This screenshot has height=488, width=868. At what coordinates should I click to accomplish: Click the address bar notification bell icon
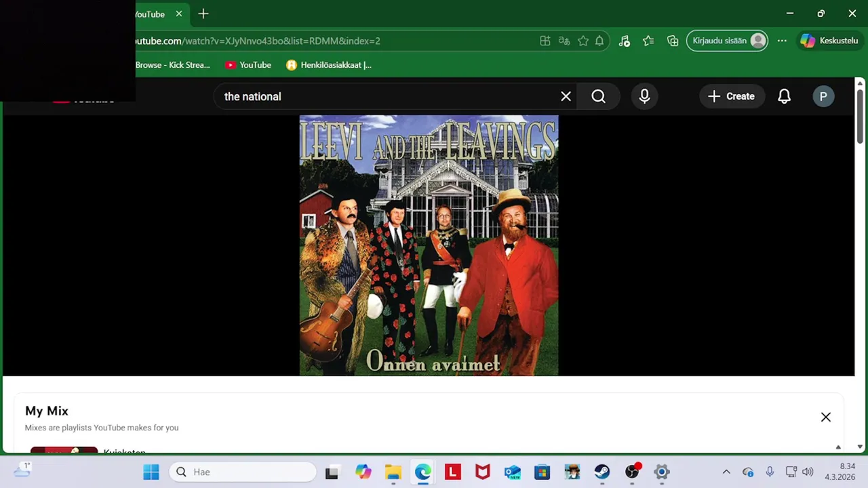pos(599,41)
